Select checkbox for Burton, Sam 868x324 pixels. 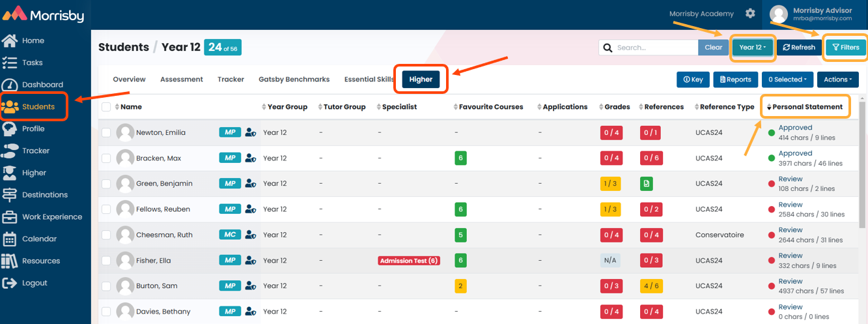tap(106, 286)
